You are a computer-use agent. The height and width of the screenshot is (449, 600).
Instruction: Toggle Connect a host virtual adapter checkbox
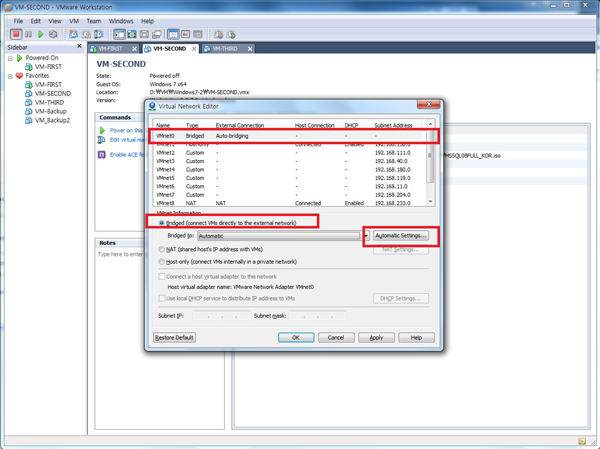click(x=162, y=276)
